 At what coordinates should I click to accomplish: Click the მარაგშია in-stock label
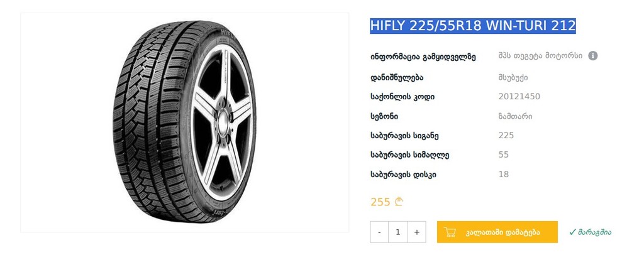595,232
